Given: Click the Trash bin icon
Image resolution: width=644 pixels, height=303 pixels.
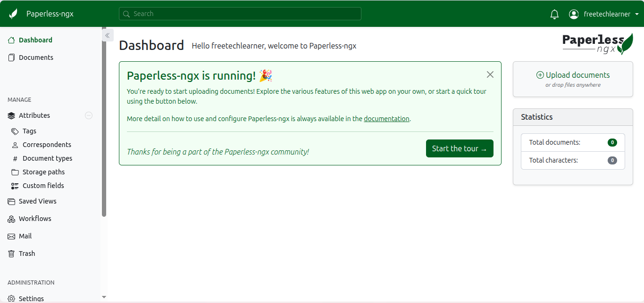Looking at the screenshot, I should 12,254.
